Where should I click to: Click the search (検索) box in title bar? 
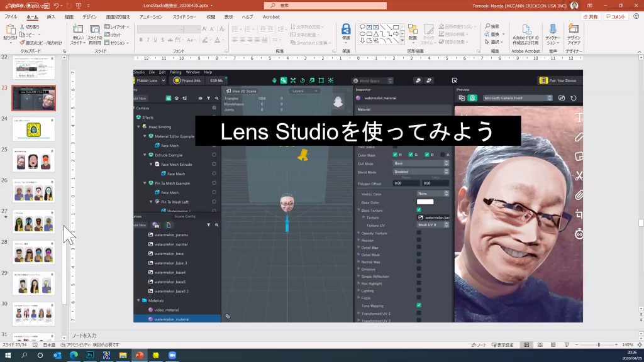click(x=325, y=5)
